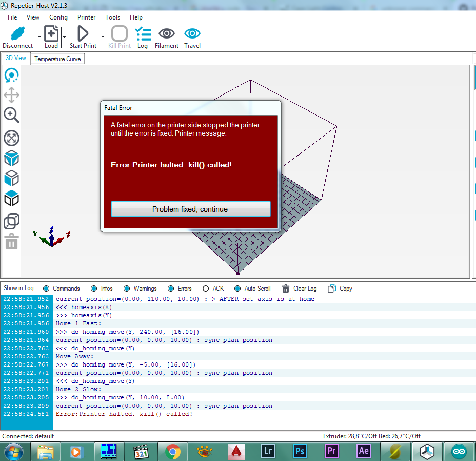Click the Copy log icon
Viewport: 476px width, 461px height.
click(x=331, y=289)
